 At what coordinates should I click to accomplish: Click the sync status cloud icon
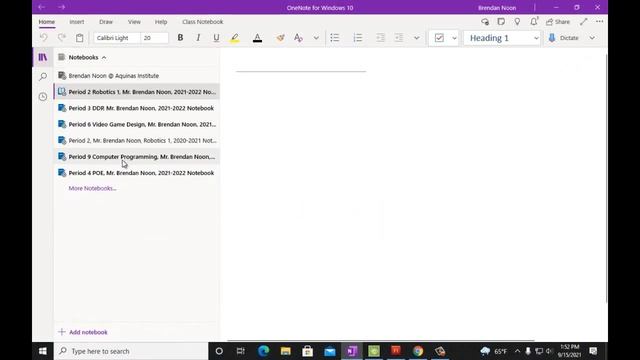(x=485, y=22)
